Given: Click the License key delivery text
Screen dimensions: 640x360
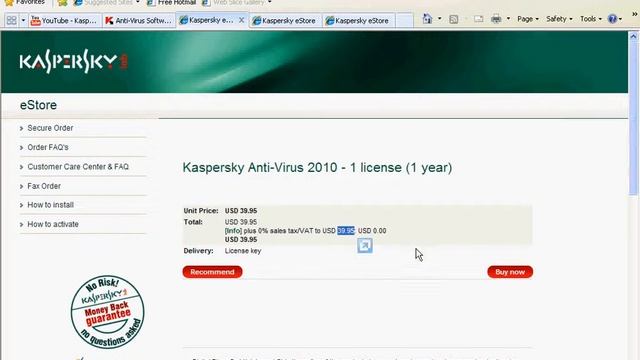Looking at the screenshot, I should coord(243,251).
